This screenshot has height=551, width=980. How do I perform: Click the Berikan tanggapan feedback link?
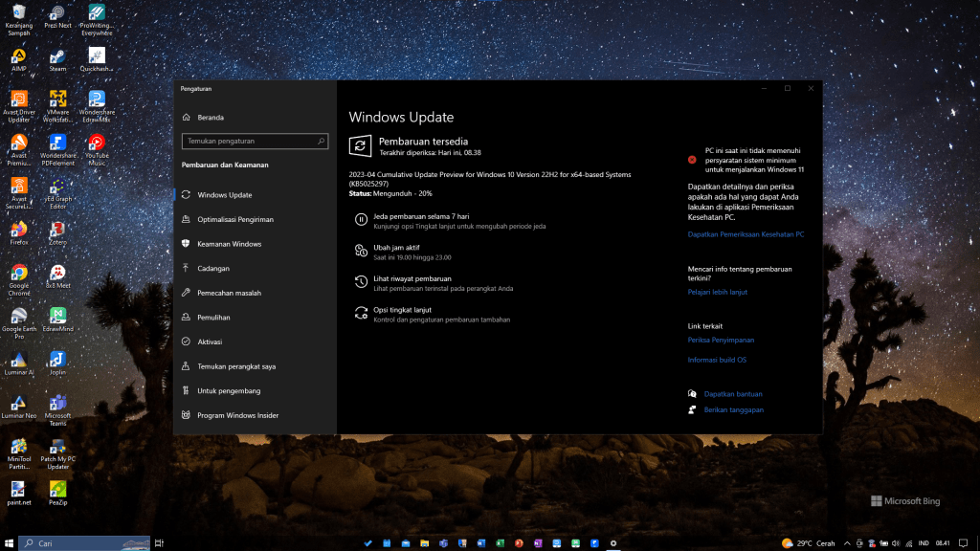(x=733, y=409)
